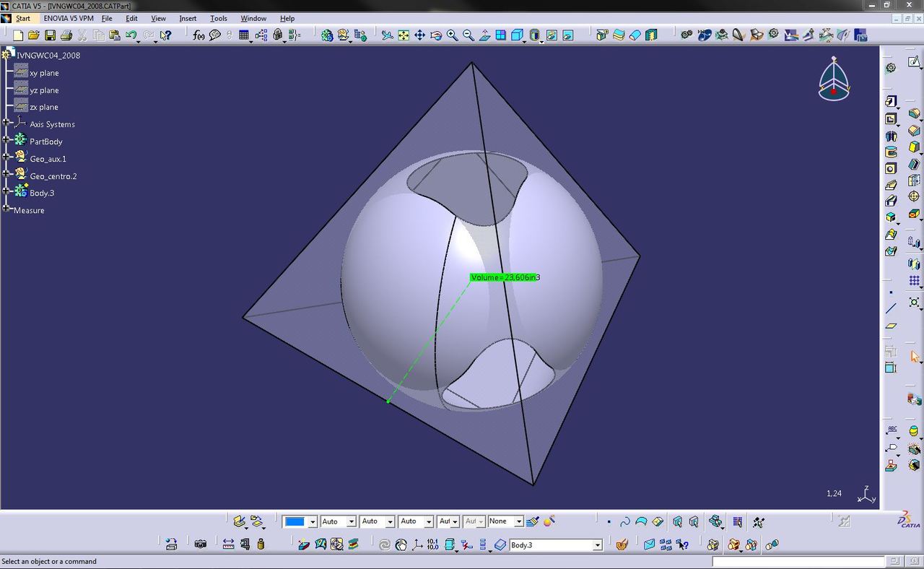Click the Undo arrow icon
Image resolution: width=924 pixels, height=569 pixels.
[x=131, y=35]
